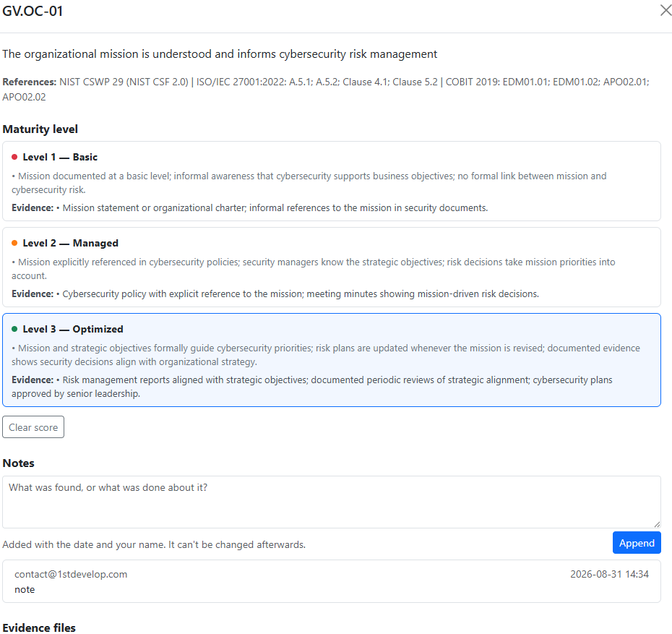Click the notes textarea resize handle
The image size is (672, 634).
pyautogui.click(x=657, y=524)
